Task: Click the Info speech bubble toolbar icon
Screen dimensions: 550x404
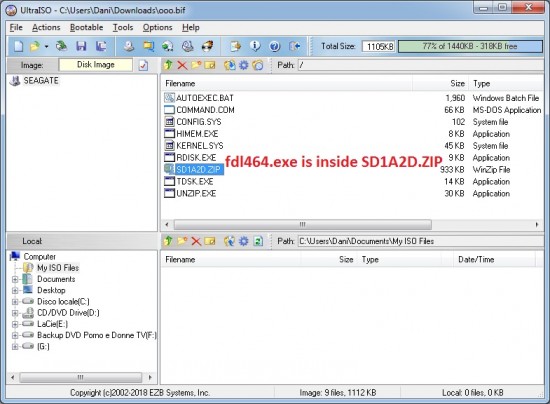Action: [x=255, y=46]
